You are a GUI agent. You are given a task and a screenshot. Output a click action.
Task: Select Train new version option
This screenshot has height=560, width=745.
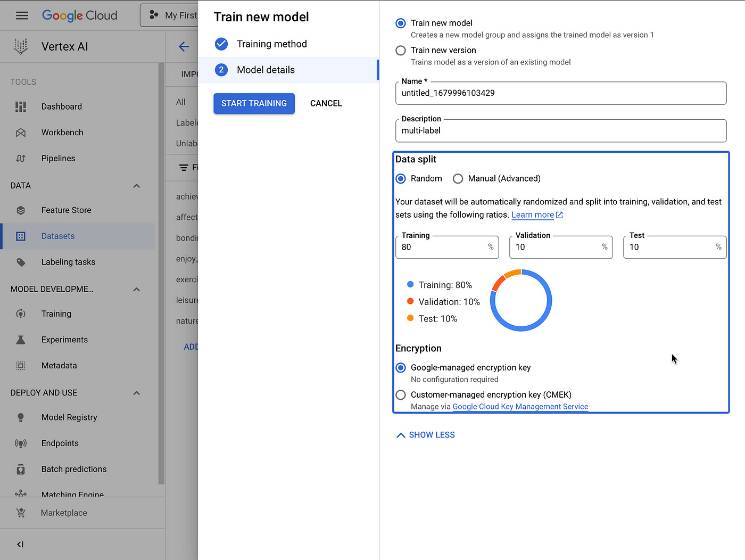tap(400, 50)
